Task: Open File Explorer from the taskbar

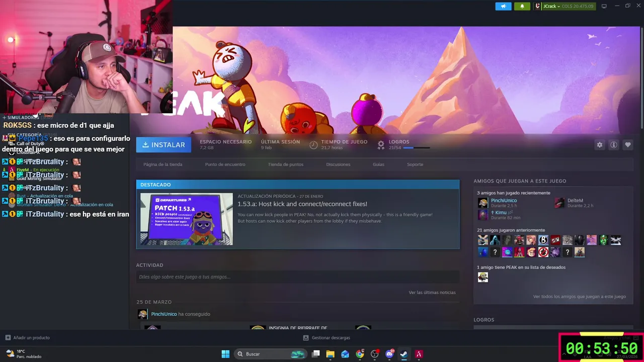Action: click(331, 354)
